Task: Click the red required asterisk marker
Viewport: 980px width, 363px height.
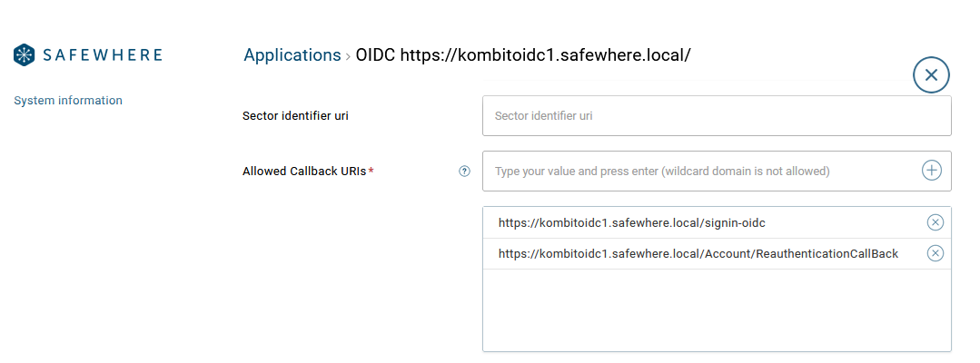Action: (x=371, y=170)
